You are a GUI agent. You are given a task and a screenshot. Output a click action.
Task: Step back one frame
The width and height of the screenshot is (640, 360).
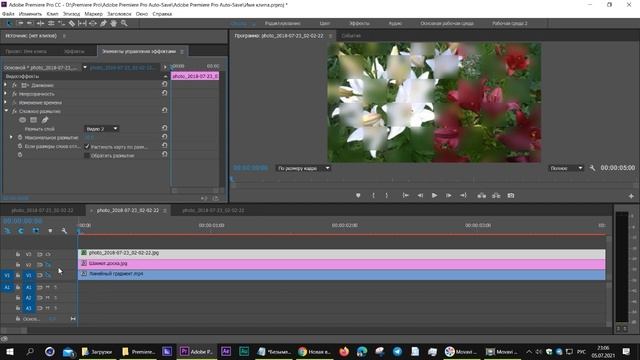pyautogui.click(x=420, y=196)
